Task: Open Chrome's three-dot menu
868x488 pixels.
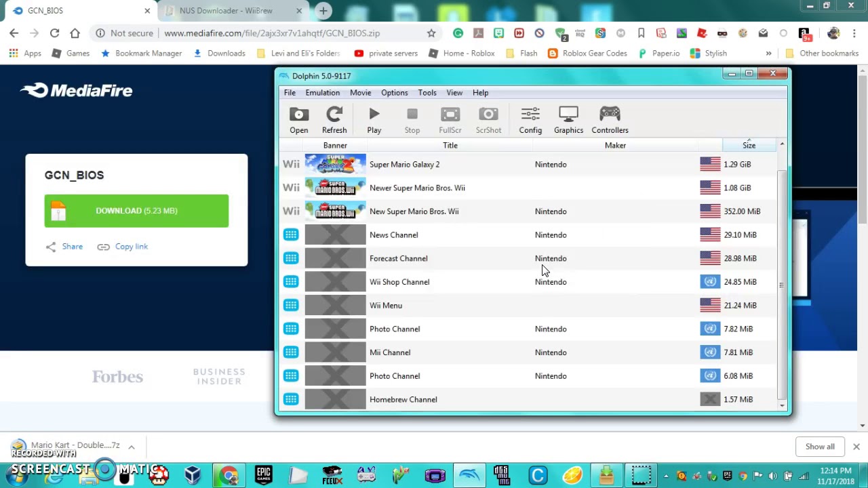Action: 854,33
